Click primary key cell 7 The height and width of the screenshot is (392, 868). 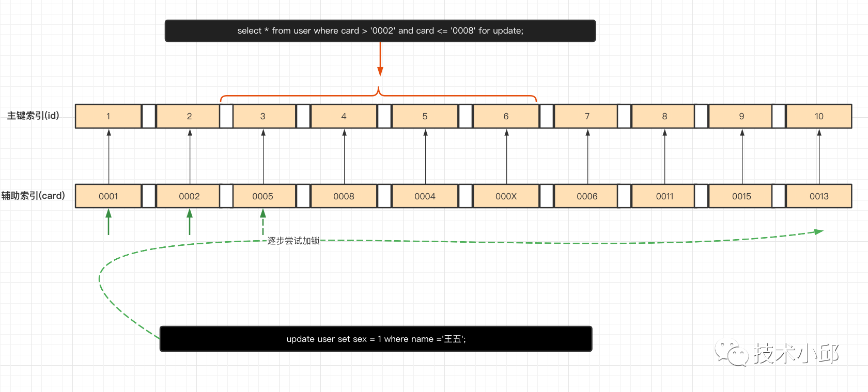[x=587, y=116]
